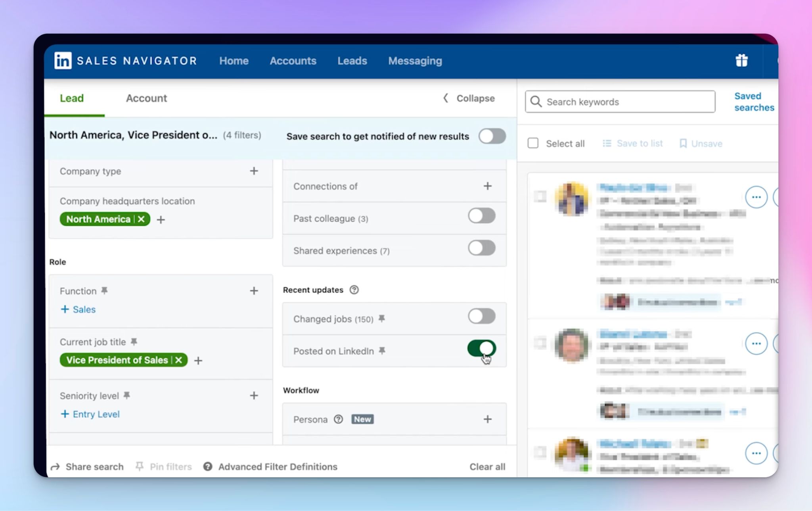Open first lead's profile photo
The height and width of the screenshot is (511, 812).
point(571,199)
